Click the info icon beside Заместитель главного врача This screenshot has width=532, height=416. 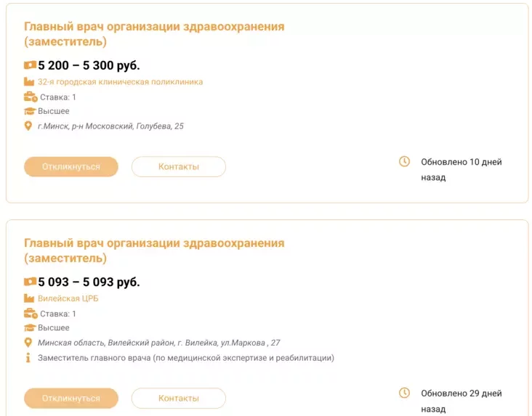(x=28, y=357)
